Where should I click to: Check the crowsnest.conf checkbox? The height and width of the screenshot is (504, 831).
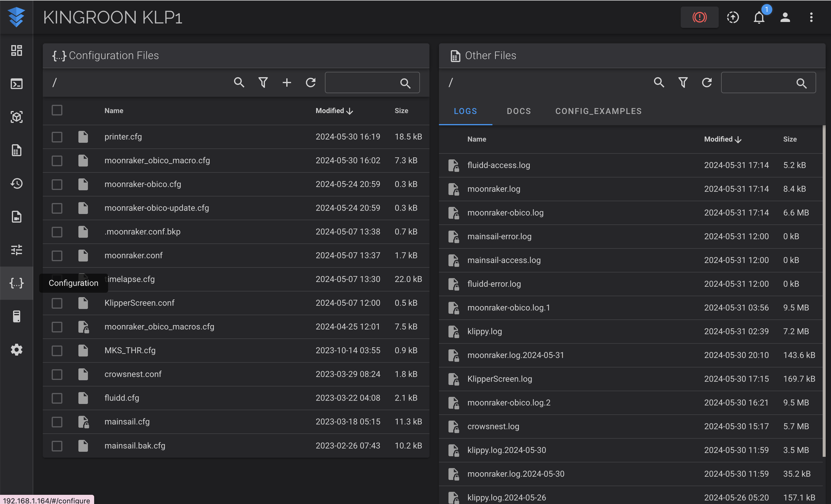pos(57,374)
